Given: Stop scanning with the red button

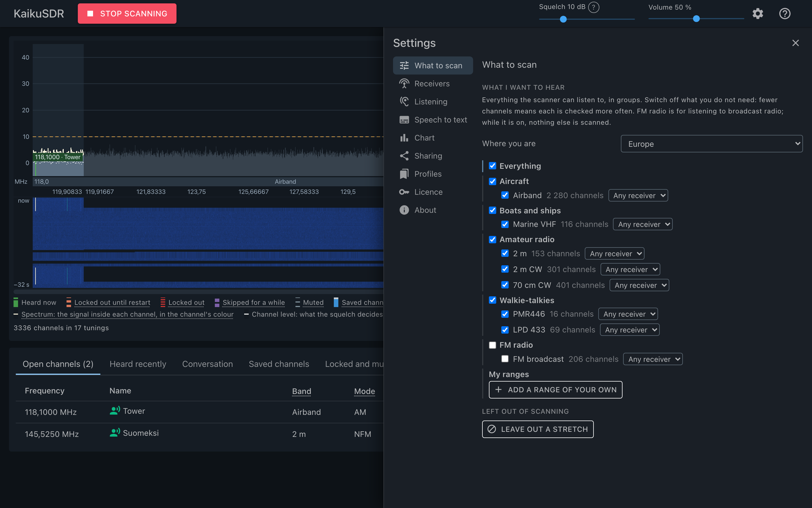Looking at the screenshot, I should click(x=127, y=14).
